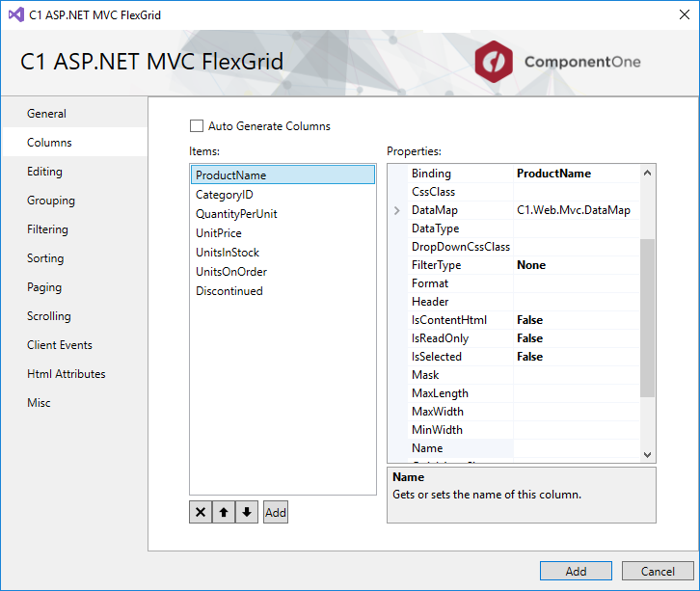Click the ComponentOne logo

[558, 63]
